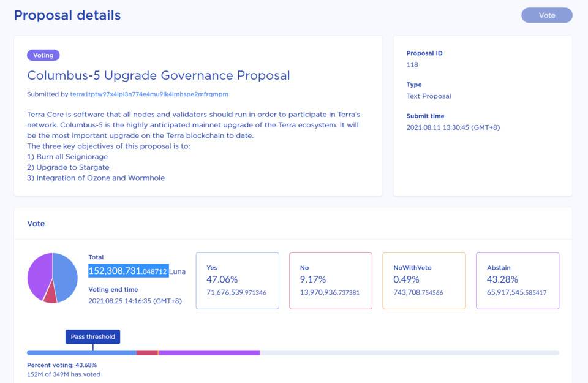
Task: Click the 'Columbus-5 Upgrade Governance Proposal' title
Action: point(159,75)
